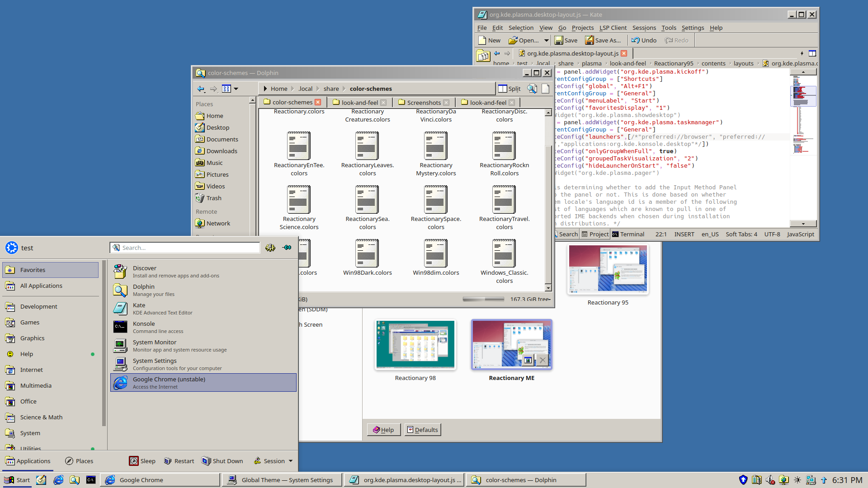Click Dolphin's search magnifier toolbar icon
The width and height of the screenshot is (868, 488).
pyautogui.click(x=532, y=89)
